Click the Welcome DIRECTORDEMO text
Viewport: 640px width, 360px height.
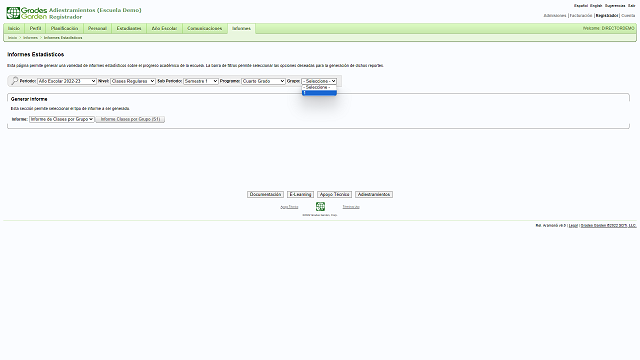click(609, 28)
